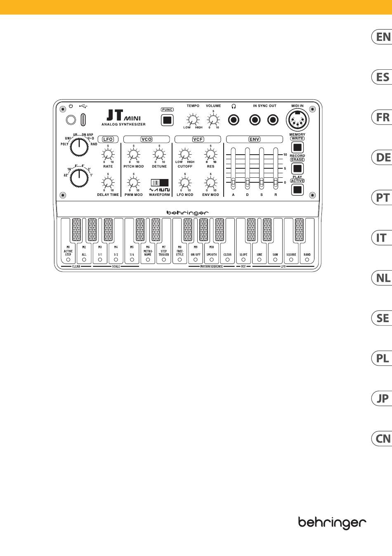Click the FUNC square button

pos(167,120)
